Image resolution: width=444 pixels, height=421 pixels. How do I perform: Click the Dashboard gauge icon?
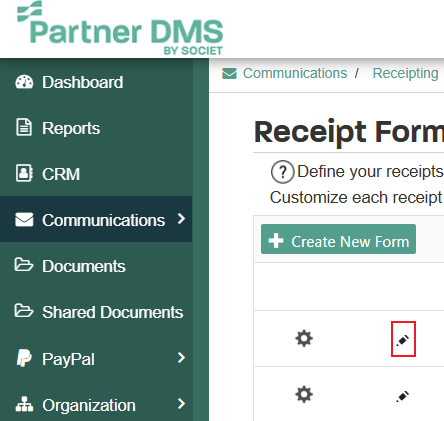click(x=24, y=82)
